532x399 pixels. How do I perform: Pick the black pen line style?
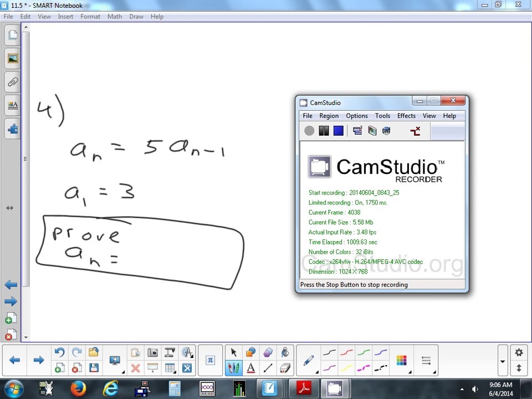click(329, 353)
